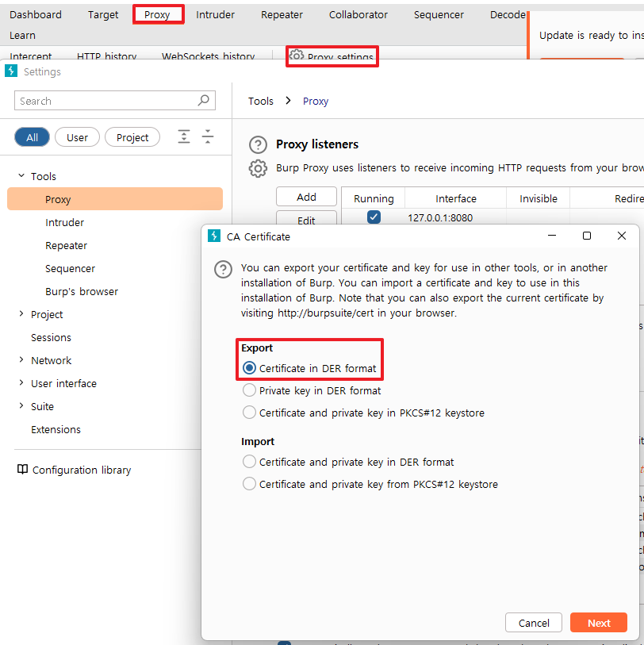Open the Learn tab

(23, 36)
